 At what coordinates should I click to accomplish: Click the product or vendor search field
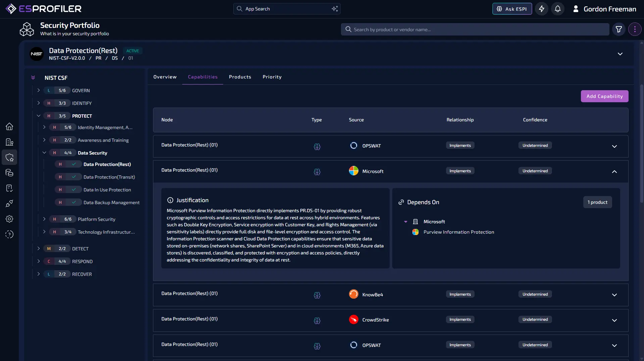475,29
